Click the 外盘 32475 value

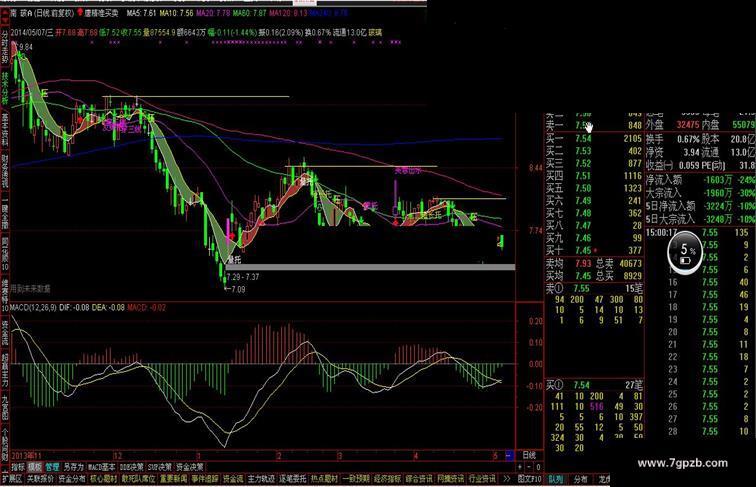688,125
